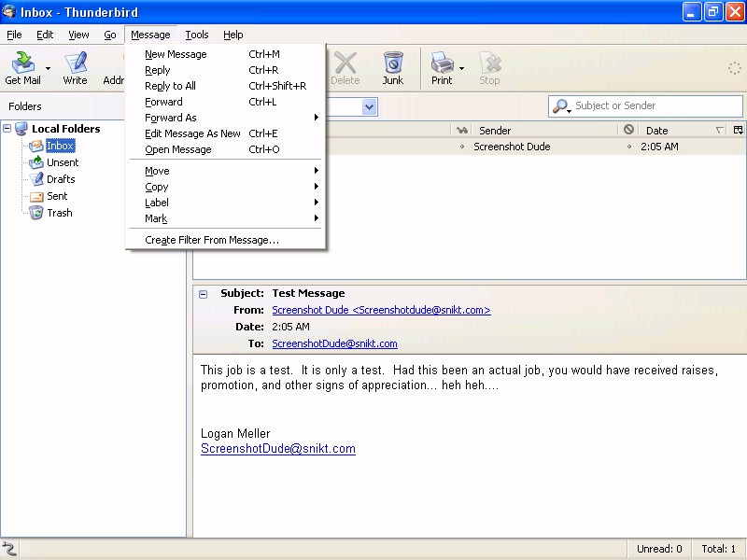The image size is (747, 560).
Task: Select the Sent folder
Action: click(57, 196)
